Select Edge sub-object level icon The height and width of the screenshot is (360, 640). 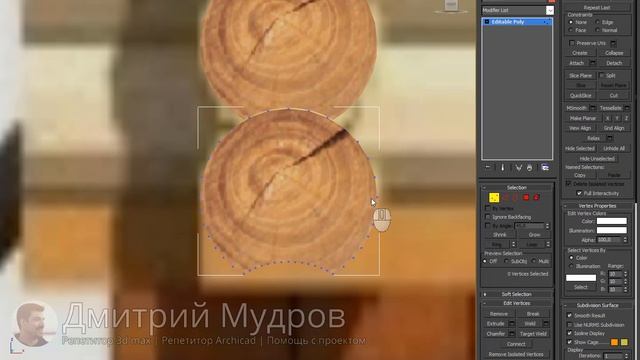[505, 198]
